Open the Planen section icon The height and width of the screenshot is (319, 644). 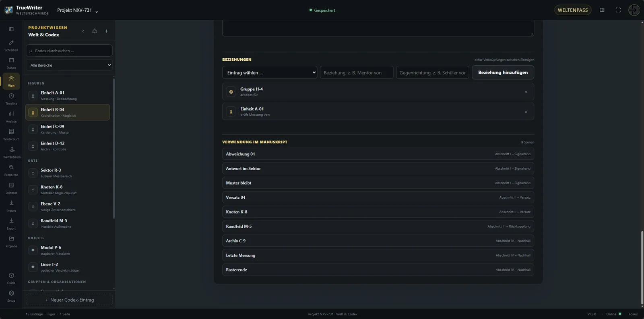11,63
